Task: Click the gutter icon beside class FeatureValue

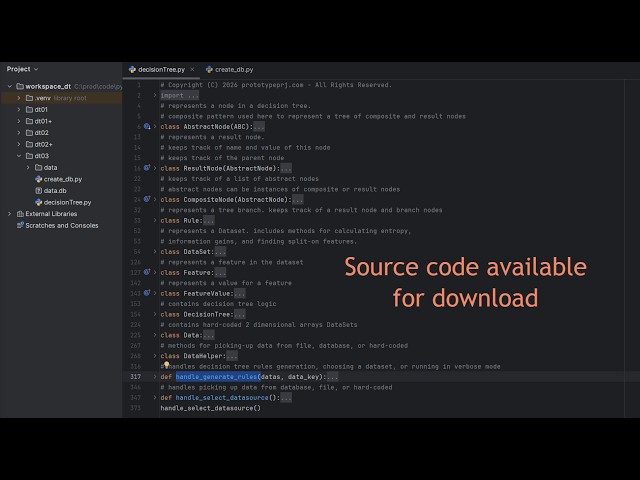Action: pos(147,293)
